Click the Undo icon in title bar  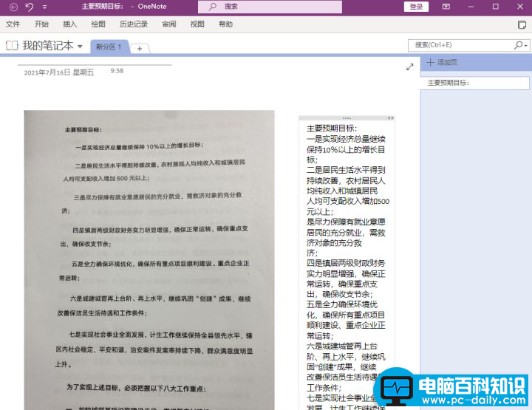pyautogui.click(x=29, y=7)
